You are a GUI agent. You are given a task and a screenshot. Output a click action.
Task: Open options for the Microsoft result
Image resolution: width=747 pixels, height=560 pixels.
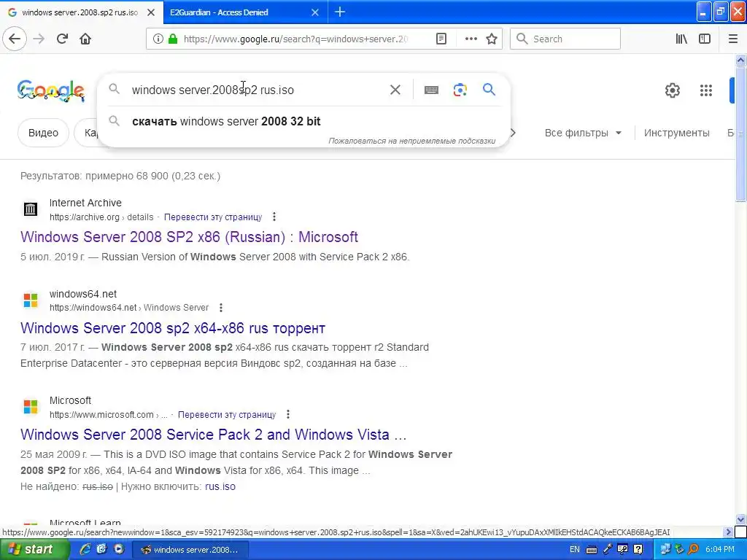287,414
